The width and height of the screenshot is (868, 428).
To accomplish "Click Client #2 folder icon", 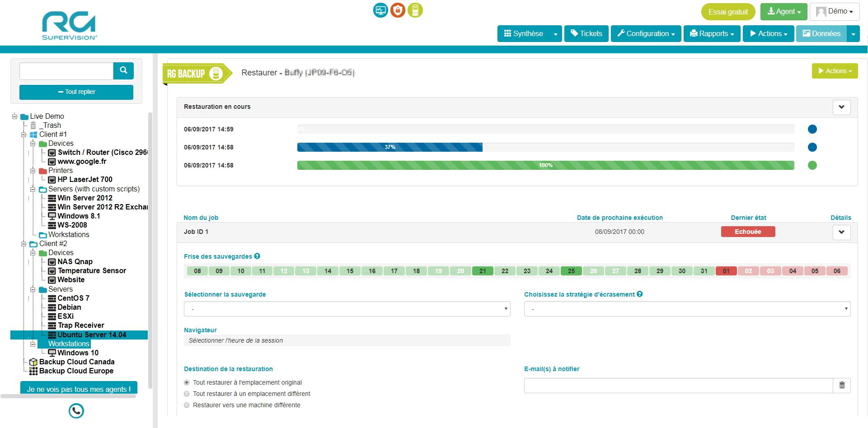I will coord(33,244).
